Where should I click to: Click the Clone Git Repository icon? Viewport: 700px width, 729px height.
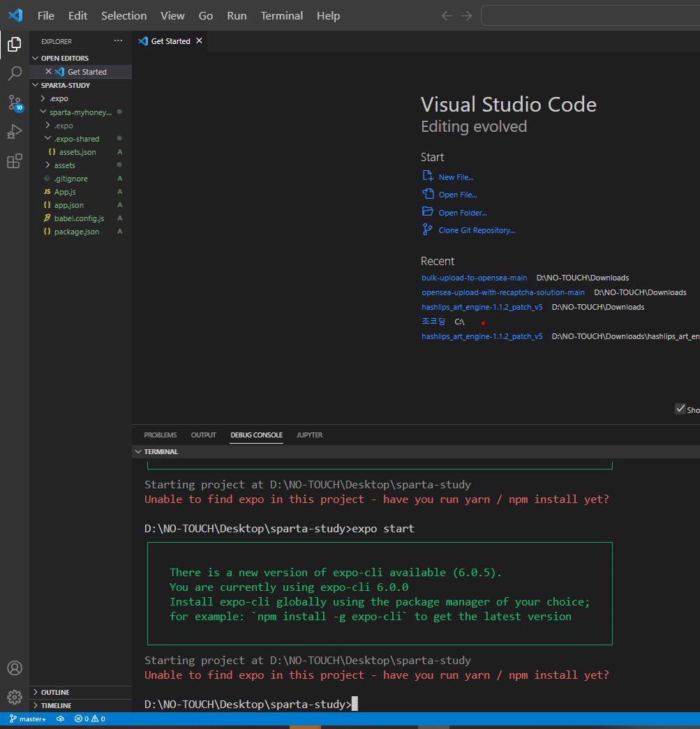tap(427, 230)
